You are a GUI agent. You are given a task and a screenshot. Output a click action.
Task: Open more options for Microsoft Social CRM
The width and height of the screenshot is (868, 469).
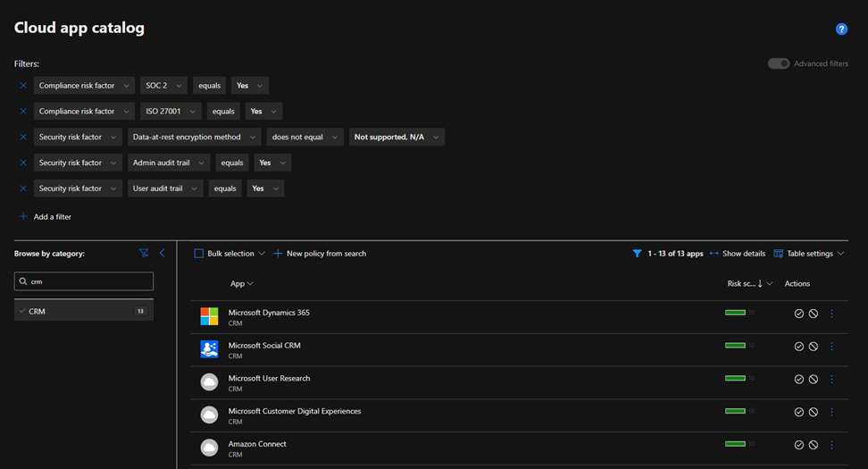[831, 346]
